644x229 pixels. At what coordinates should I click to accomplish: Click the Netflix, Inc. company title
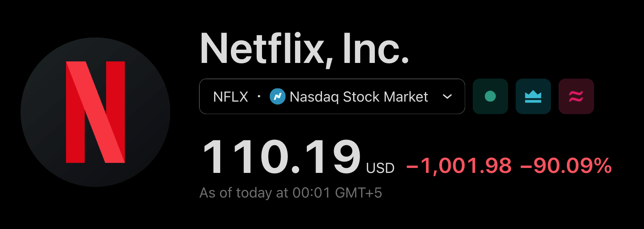(x=304, y=49)
